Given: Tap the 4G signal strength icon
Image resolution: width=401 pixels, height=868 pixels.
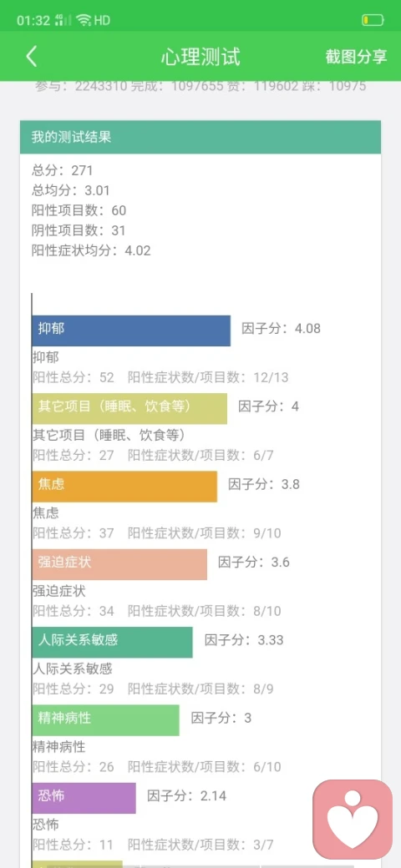Looking at the screenshot, I should point(63,21).
